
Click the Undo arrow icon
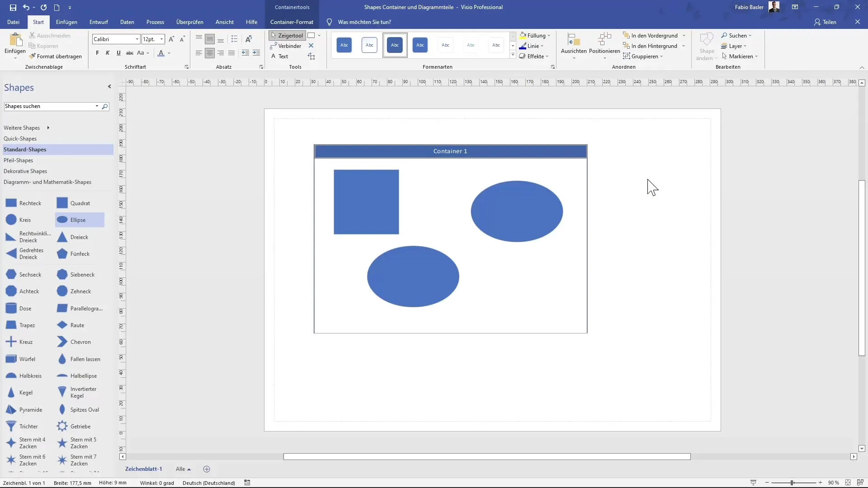pyautogui.click(x=26, y=7)
